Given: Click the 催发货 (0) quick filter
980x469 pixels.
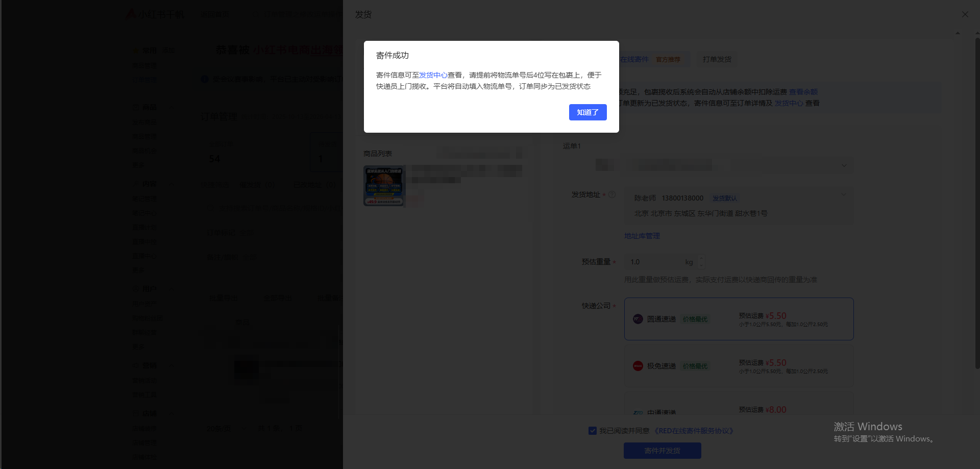Looking at the screenshot, I should tap(257, 185).
